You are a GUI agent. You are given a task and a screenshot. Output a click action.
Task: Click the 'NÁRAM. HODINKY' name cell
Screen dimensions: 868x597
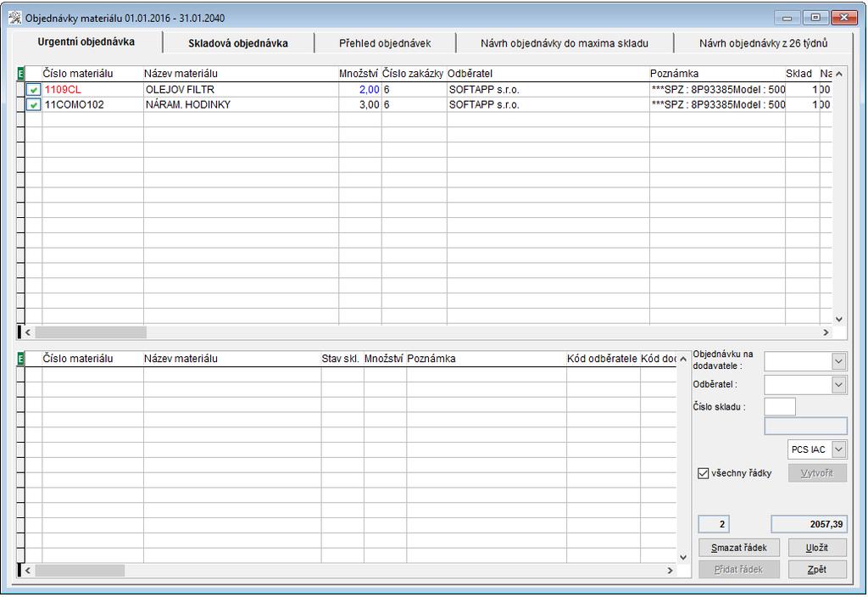(242, 104)
